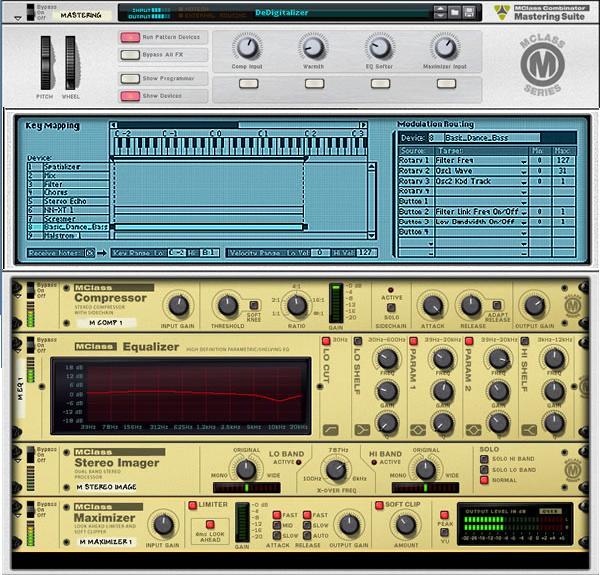Click the keyboard scroll left arrow

(x=113, y=125)
